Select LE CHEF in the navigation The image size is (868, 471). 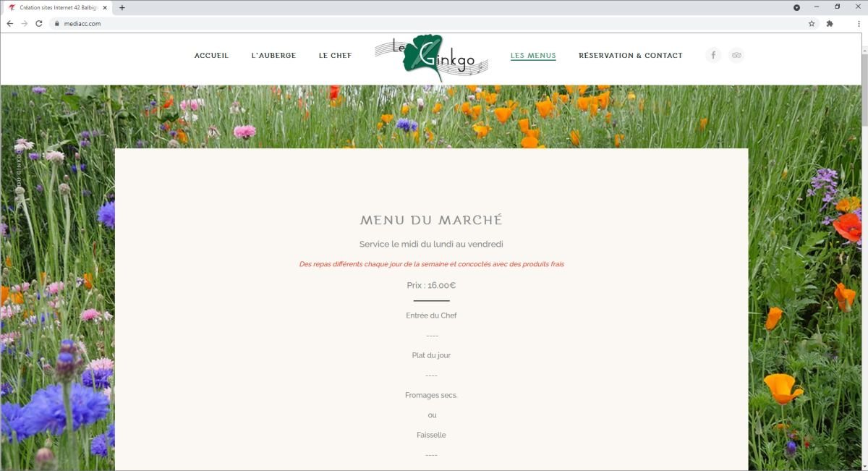334,55
